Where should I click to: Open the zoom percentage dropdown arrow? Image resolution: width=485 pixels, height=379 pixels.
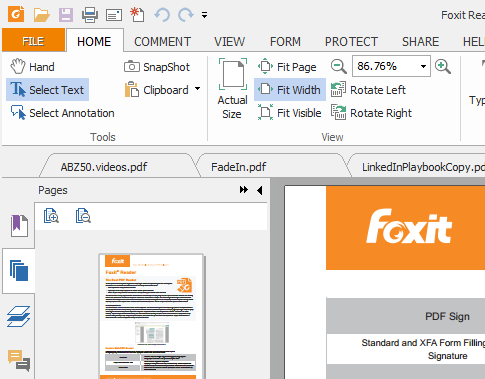pos(423,66)
